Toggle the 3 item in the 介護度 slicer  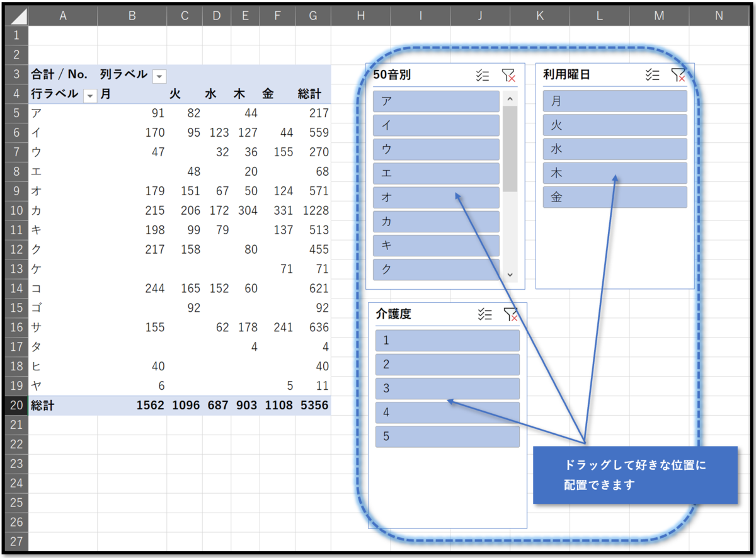point(447,389)
